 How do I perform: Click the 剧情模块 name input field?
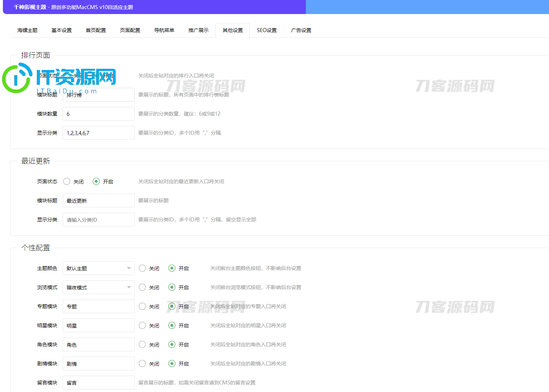pyautogui.click(x=99, y=364)
